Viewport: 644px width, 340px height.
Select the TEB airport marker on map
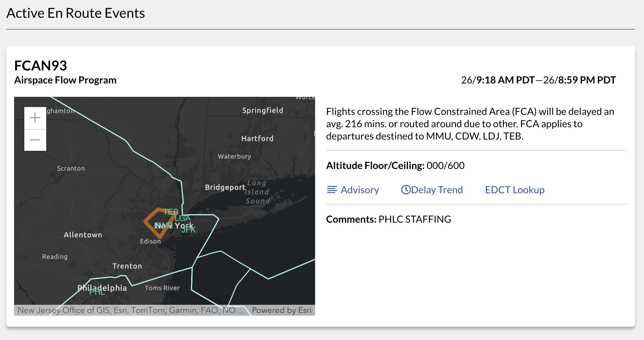point(171,212)
